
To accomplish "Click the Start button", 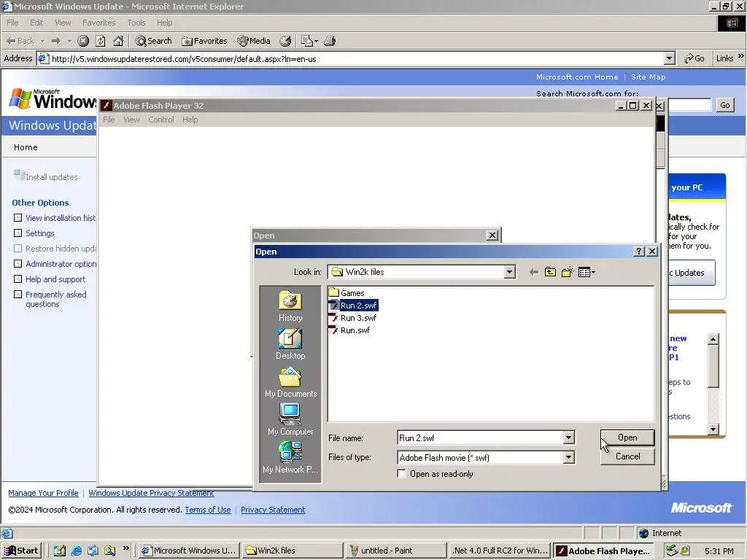I will 21,551.
